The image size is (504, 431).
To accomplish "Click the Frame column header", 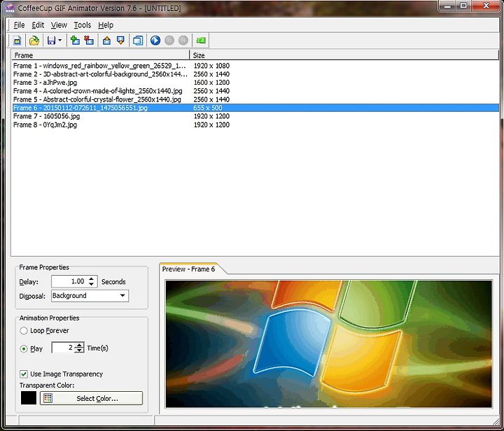I will coord(100,55).
